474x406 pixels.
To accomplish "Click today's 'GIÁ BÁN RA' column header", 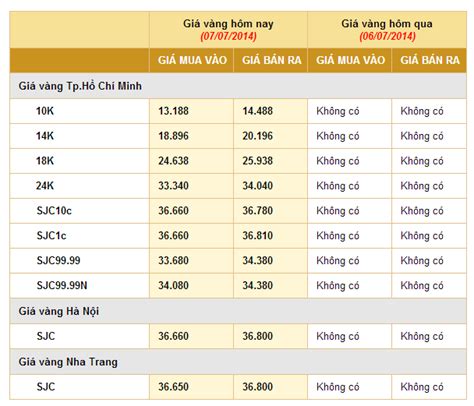I will [271, 60].
